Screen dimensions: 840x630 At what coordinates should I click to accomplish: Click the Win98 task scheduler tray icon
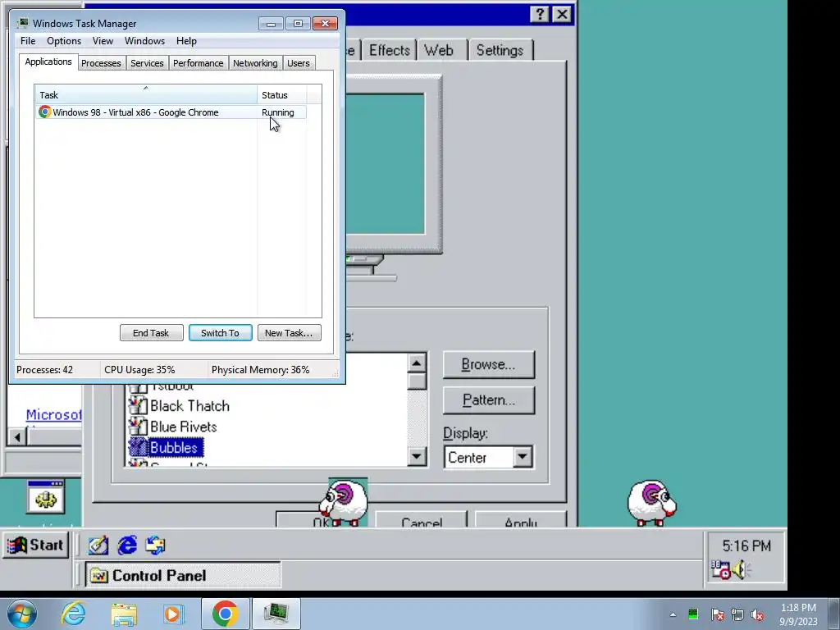[720, 569]
